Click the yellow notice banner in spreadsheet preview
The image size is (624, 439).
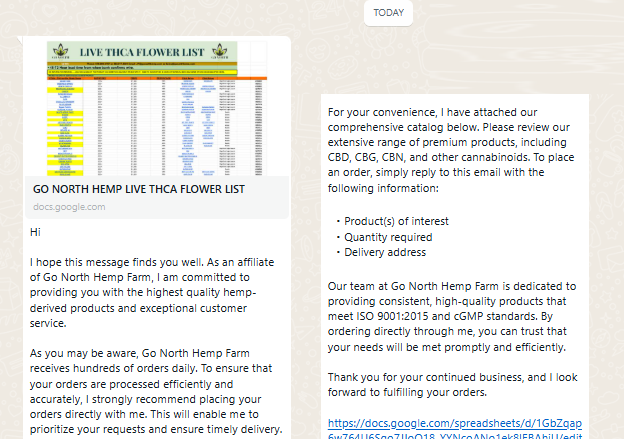pyautogui.click(x=142, y=72)
